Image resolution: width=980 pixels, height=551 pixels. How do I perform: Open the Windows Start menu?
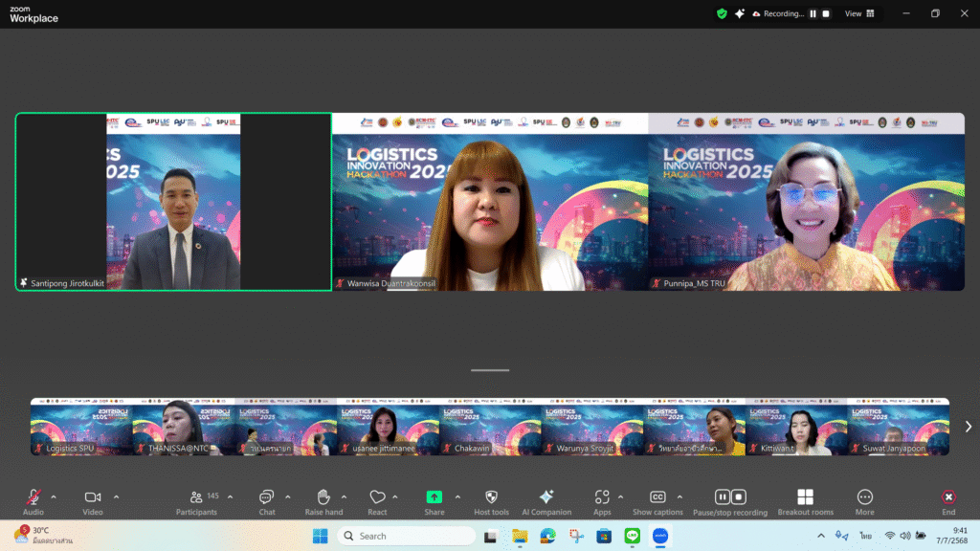[320, 536]
